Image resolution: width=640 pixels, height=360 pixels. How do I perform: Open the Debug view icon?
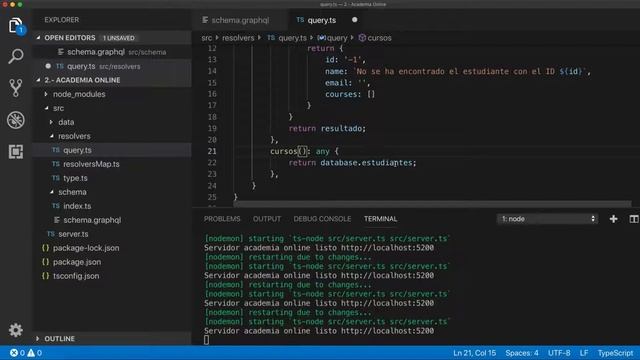[16, 120]
